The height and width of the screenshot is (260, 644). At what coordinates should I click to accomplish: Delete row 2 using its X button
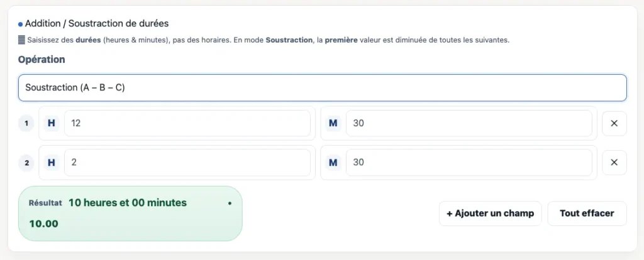(x=614, y=163)
